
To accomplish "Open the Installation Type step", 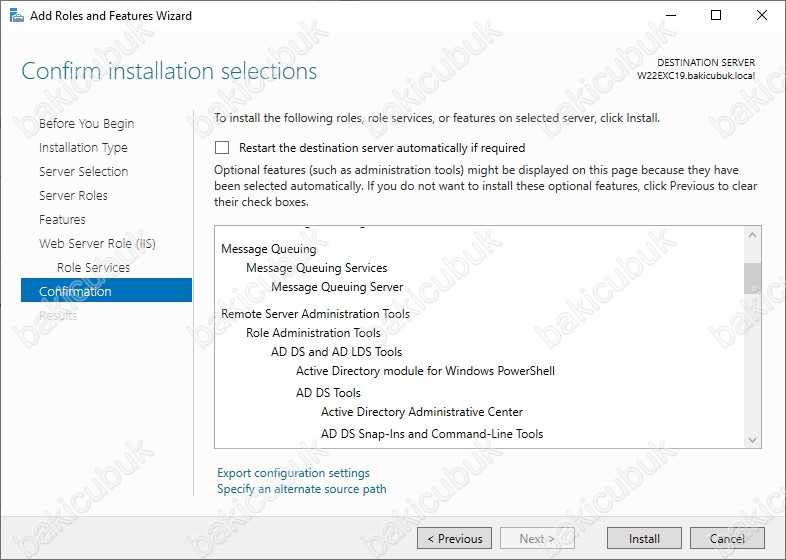I will pos(83,147).
